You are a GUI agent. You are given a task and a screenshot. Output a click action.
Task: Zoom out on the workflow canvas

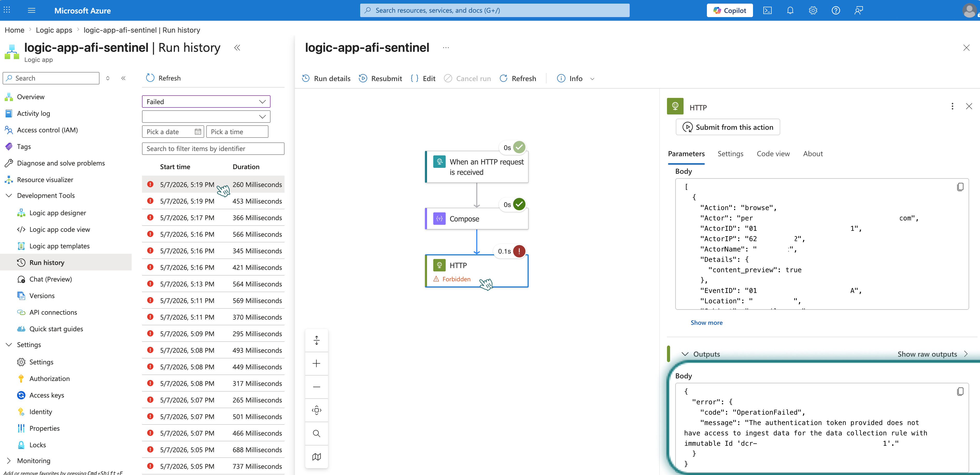[317, 387]
